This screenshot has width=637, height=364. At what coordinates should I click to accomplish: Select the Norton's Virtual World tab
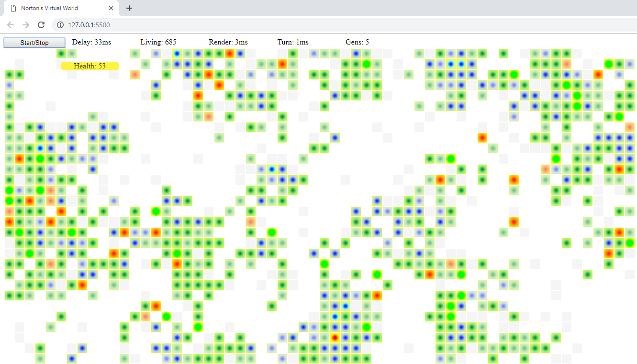[57, 8]
